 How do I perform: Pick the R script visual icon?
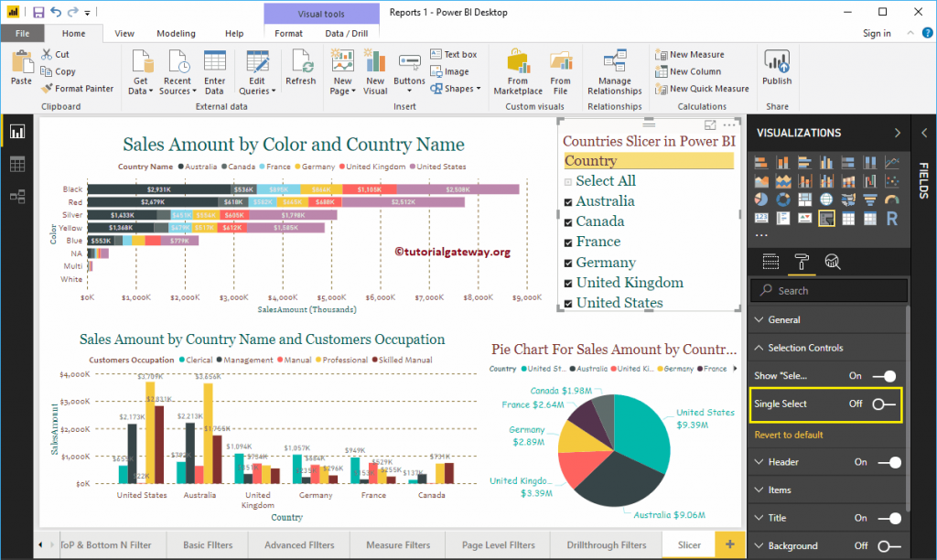[891, 219]
